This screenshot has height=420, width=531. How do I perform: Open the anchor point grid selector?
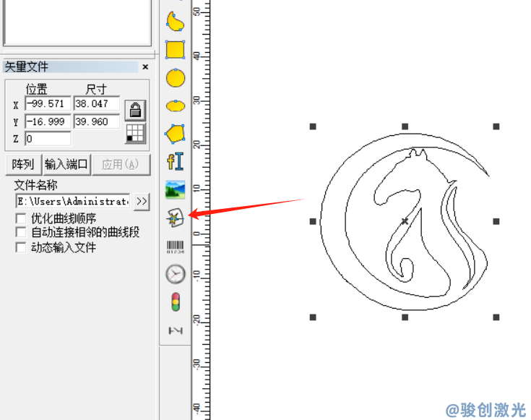tap(136, 133)
